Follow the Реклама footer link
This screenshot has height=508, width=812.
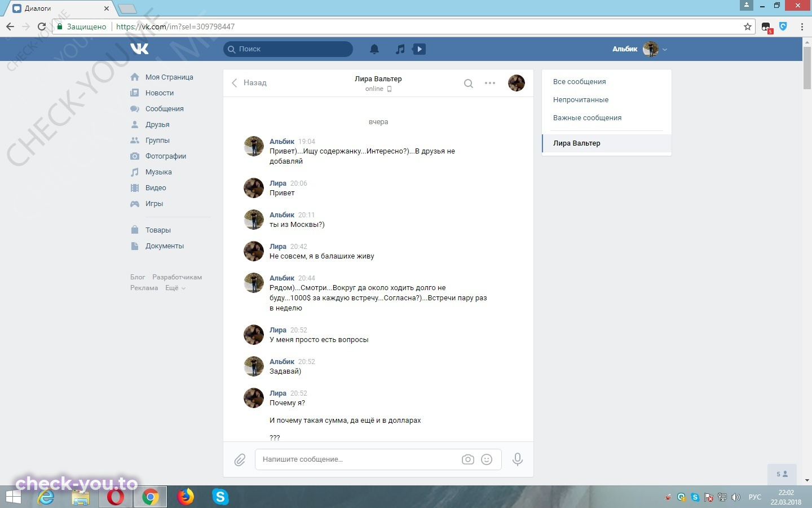tap(144, 288)
